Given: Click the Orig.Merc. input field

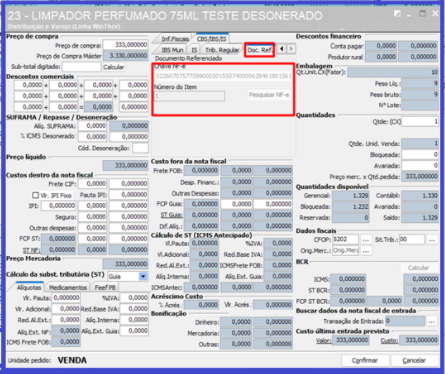Looking at the screenshot, I should click(x=345, y=251).
